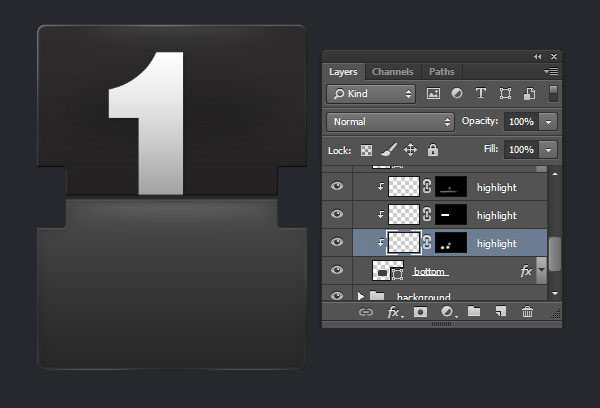Filter for shape layers icon
This screenshot has height=408, width=600.
pyautogui.click(x=504, y=94)
